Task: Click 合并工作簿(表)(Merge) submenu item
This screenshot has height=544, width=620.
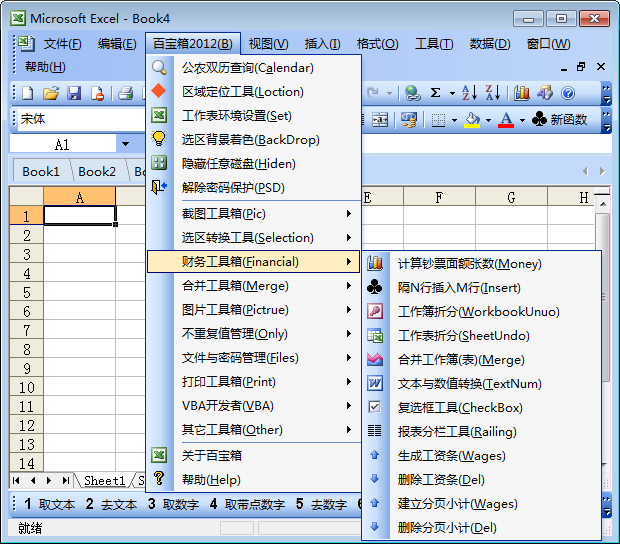Action: [482, 360]
